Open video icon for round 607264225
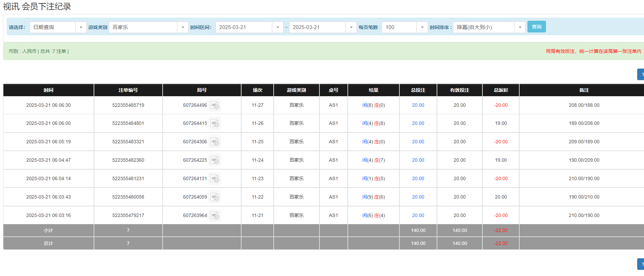This screenshot has width=644, height=276. (215, 160)
